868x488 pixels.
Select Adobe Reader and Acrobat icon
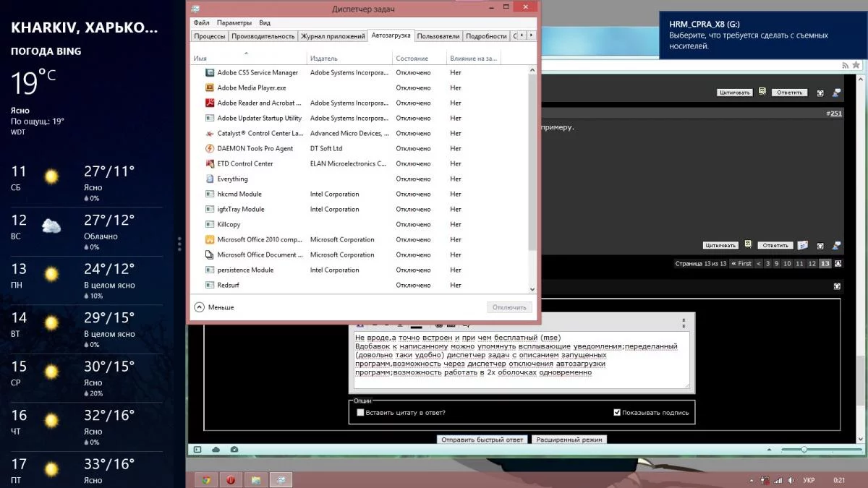(x=210, y=103)
